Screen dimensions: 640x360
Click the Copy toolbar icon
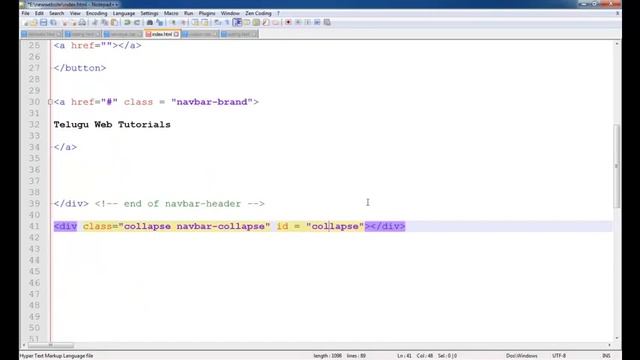(x=105, y=22)
